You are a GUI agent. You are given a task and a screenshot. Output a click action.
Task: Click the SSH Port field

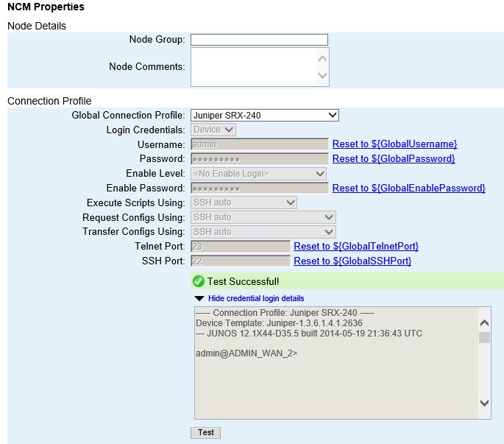pos(240,261)
